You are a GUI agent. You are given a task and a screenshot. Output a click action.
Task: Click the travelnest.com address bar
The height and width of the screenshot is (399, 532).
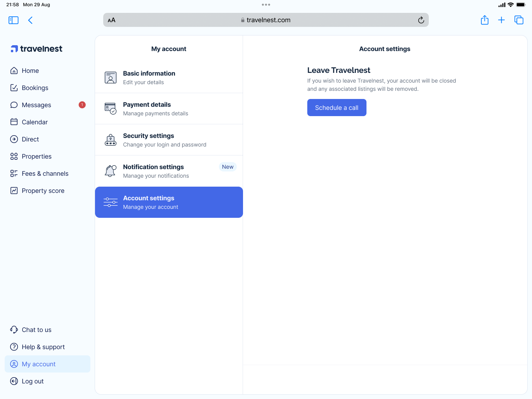266,20
